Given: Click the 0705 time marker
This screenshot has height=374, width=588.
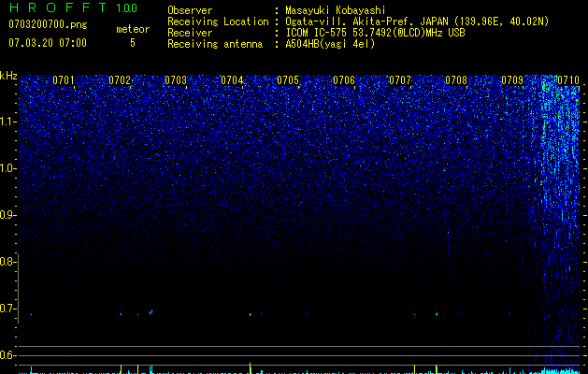Looking at the screenshot, I should pos(288,80).
